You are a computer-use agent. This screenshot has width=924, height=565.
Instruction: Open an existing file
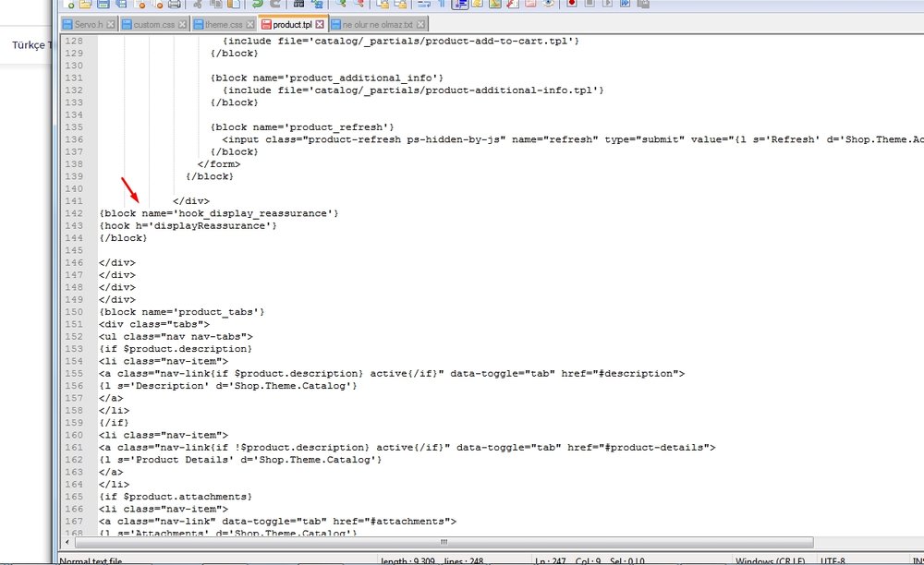click(x=85, y=5)
